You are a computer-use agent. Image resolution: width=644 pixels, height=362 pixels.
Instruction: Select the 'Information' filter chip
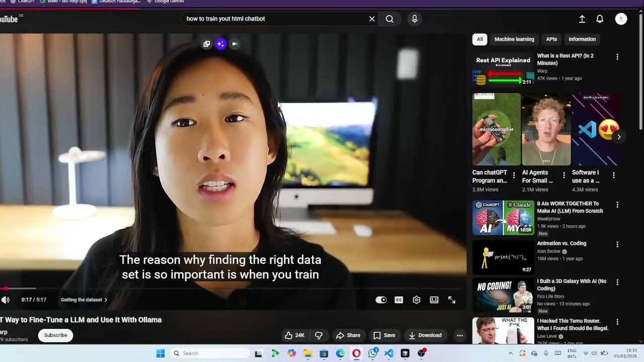click(582, 39)
